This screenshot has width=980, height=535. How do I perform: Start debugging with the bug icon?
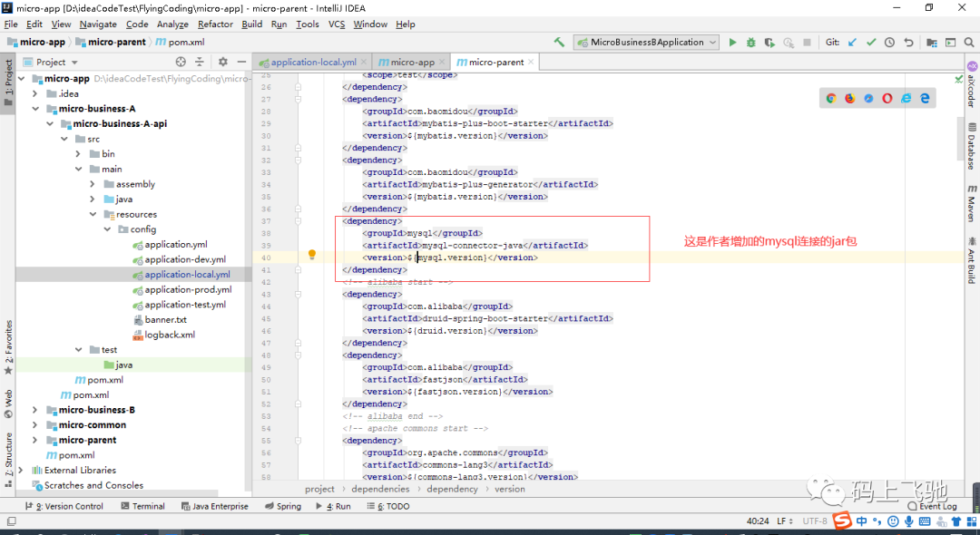[750, 43]
